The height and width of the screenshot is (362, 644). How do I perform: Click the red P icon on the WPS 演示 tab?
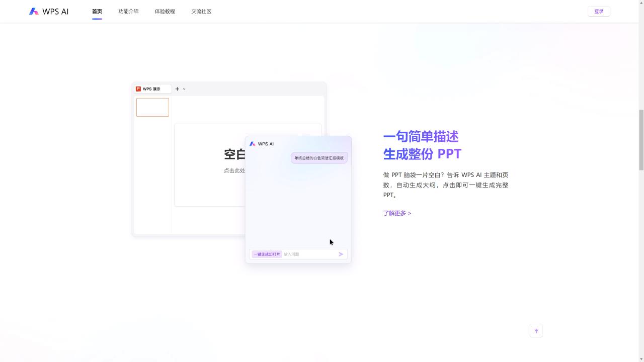click(x=138, y=89)
